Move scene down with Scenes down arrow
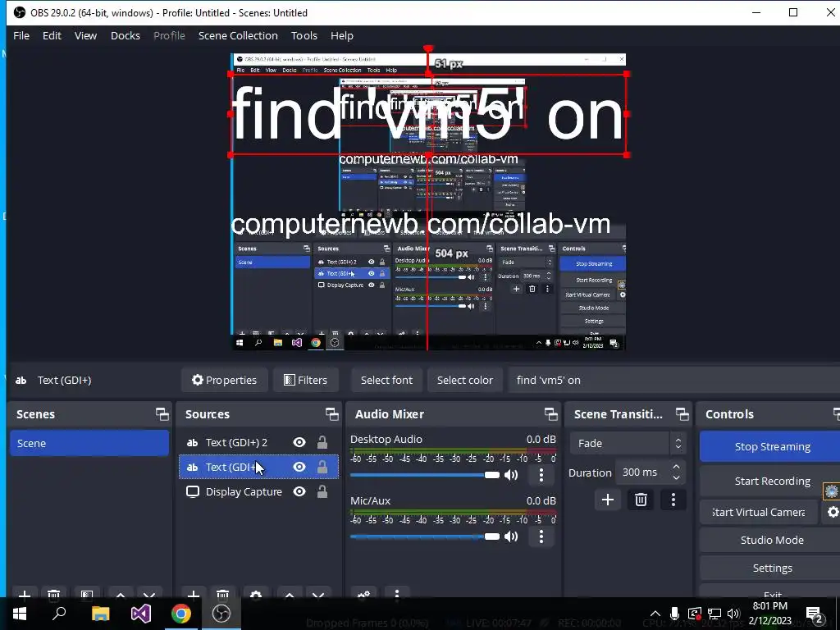 coord(149,594)
